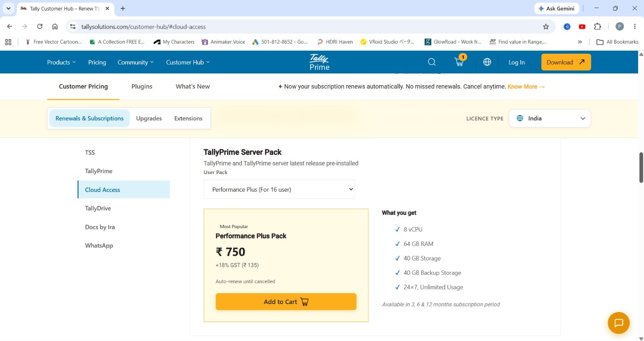Switch to Customer Pricing tab
Viewport: 644px width, 341px height.
[x=83, y=86]
